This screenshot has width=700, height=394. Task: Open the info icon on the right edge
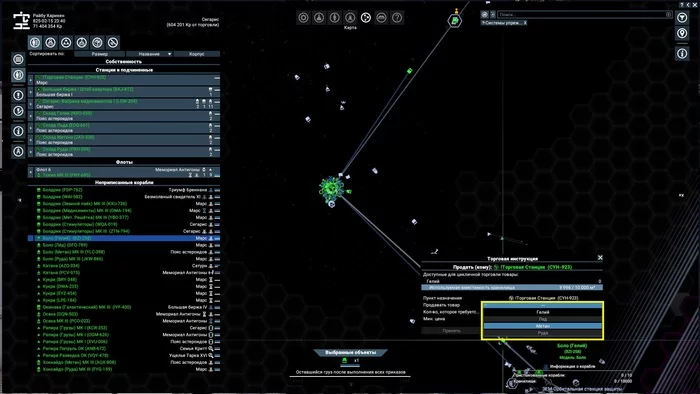tap(682, 54)
